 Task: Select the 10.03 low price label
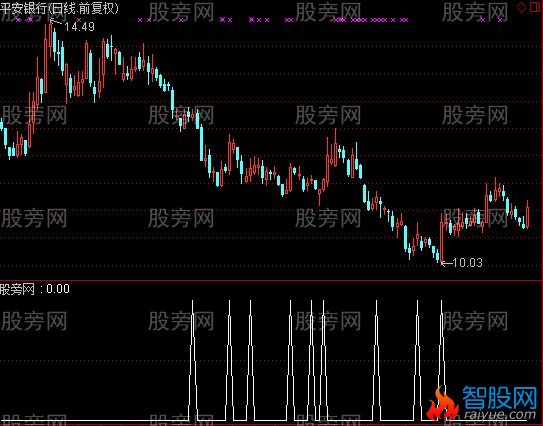[467, 263]
